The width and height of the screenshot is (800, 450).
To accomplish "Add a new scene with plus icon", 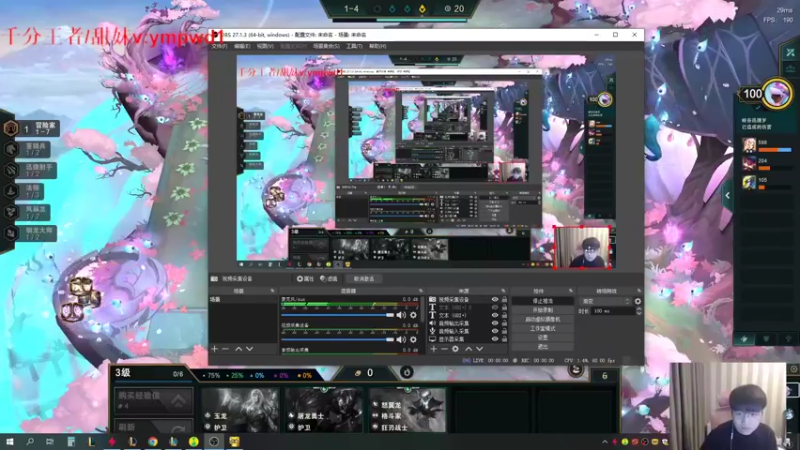I will coord(214,349).
